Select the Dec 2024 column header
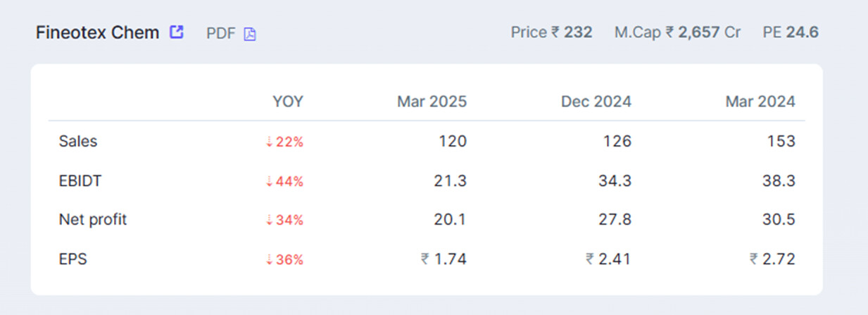 (x=596, y=101)
